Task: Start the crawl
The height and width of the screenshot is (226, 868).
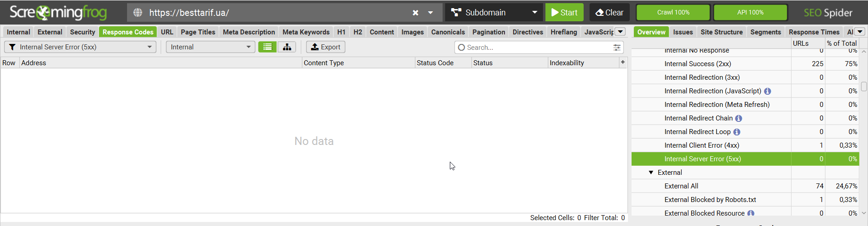Action: pos(564,13)
